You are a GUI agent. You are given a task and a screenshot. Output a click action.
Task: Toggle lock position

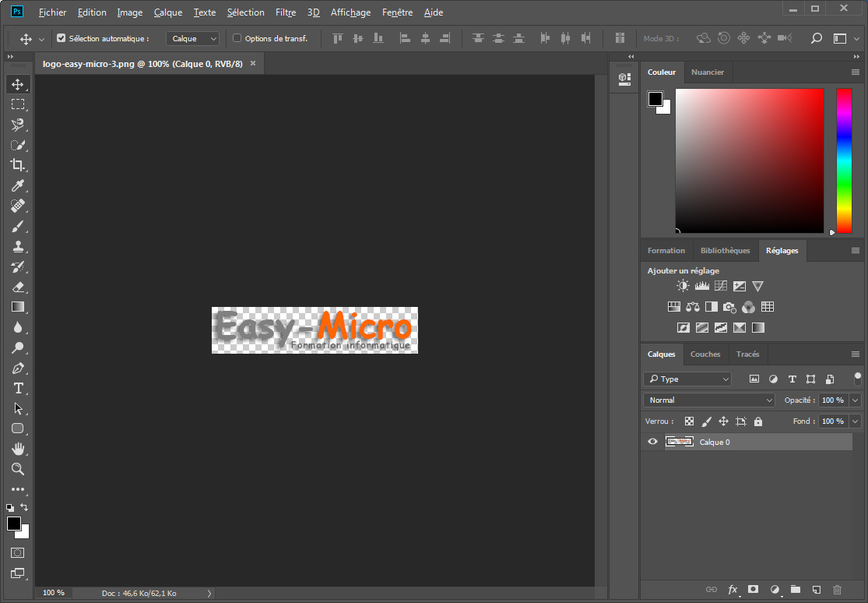coord(723,421)
